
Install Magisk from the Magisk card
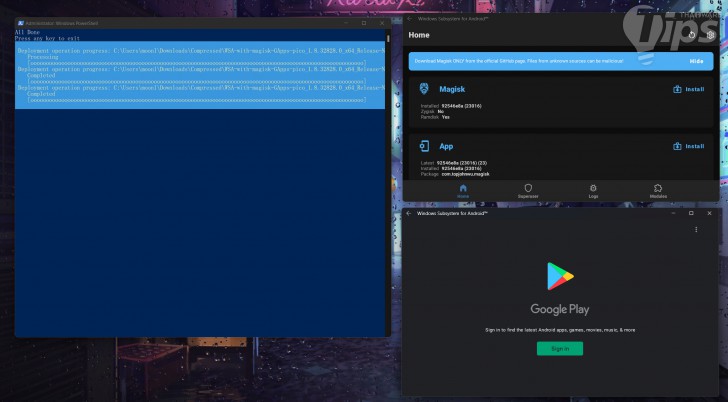coord(689,89)
